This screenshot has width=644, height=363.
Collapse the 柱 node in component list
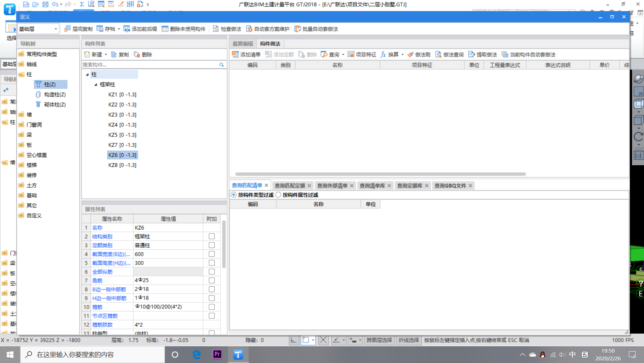pyautogui.click(x=87, y=75)
